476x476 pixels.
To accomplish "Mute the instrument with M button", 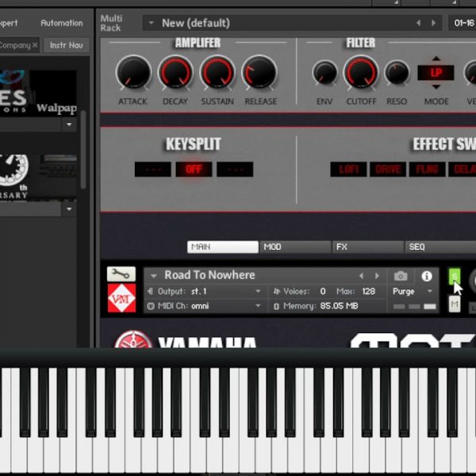I will [454, 304].
